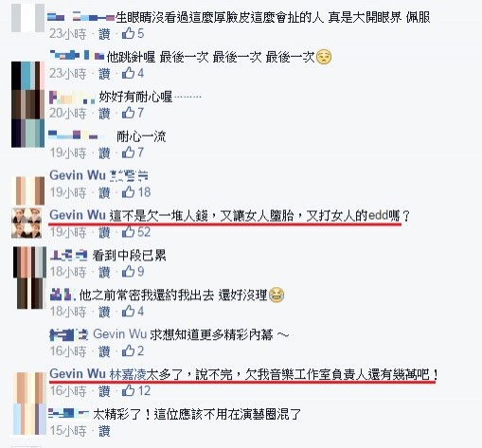Click 23小時 timestamp under first comment
Image resolution: width=482 pixels, height=448 pixels.
point(68,34)
